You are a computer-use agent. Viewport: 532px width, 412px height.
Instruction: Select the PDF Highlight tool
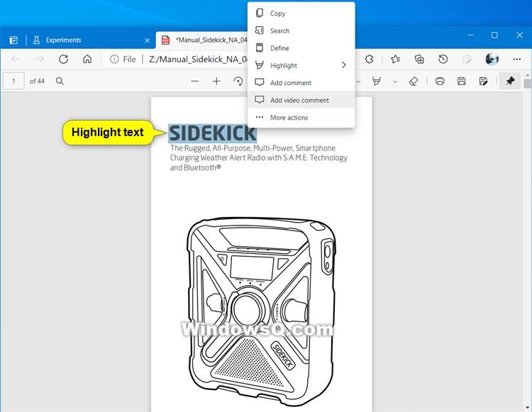[376, 81]
